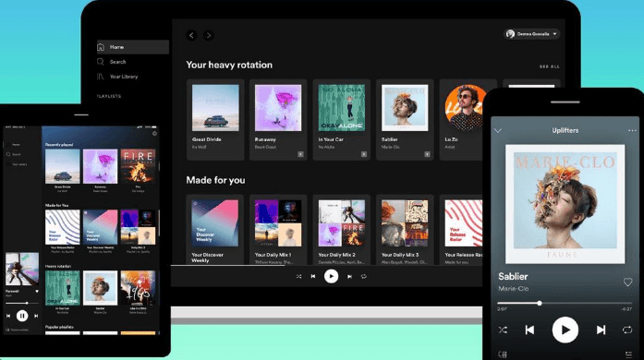Open the Runaway card on laptop
Viewport: 644px width, 360px height.
click(x=278, y=119)
